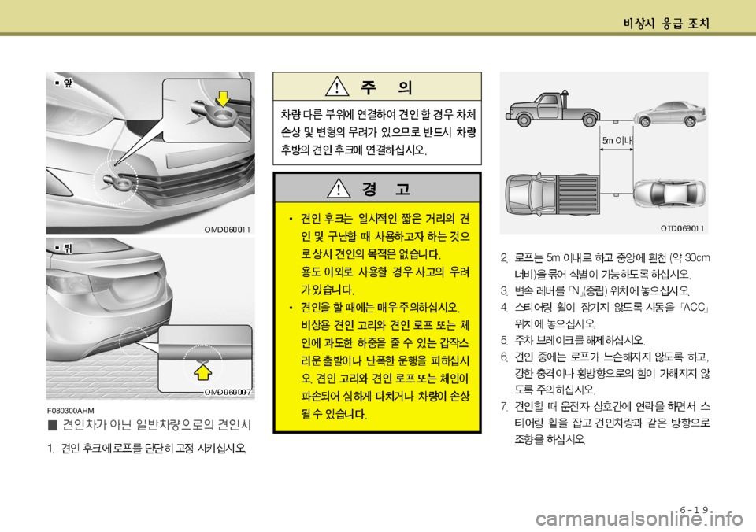Click the warning triangle icon beside 경고

coord(339,188)
